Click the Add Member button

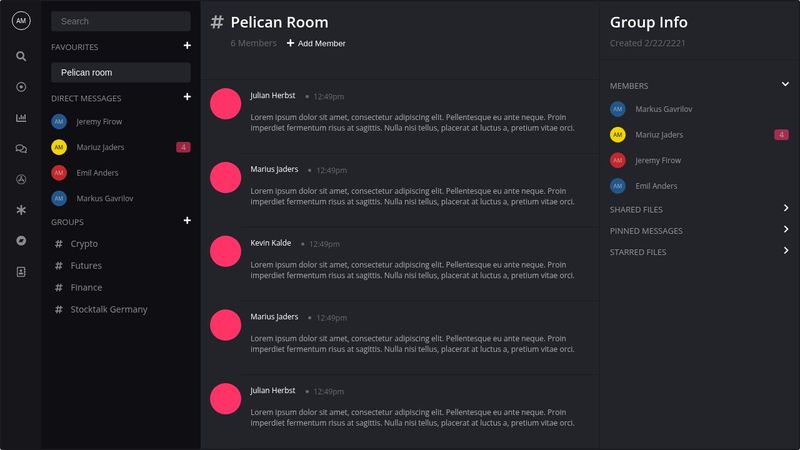point(316,44)
